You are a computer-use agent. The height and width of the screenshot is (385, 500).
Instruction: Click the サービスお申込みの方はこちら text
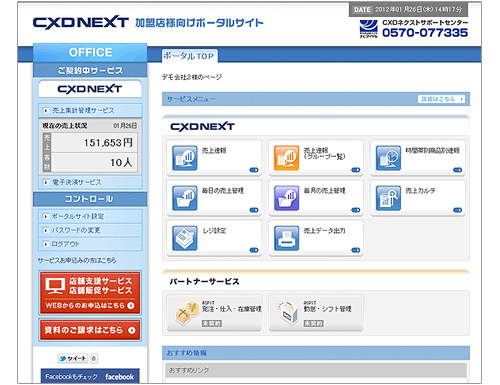(77, 260)
